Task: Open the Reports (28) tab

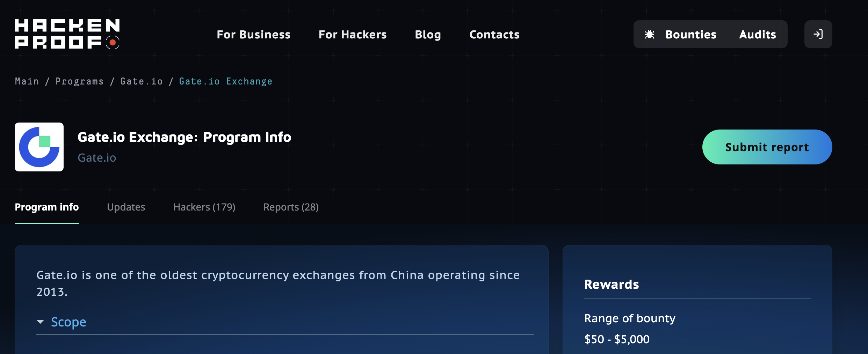Action: tap(291, 207)
